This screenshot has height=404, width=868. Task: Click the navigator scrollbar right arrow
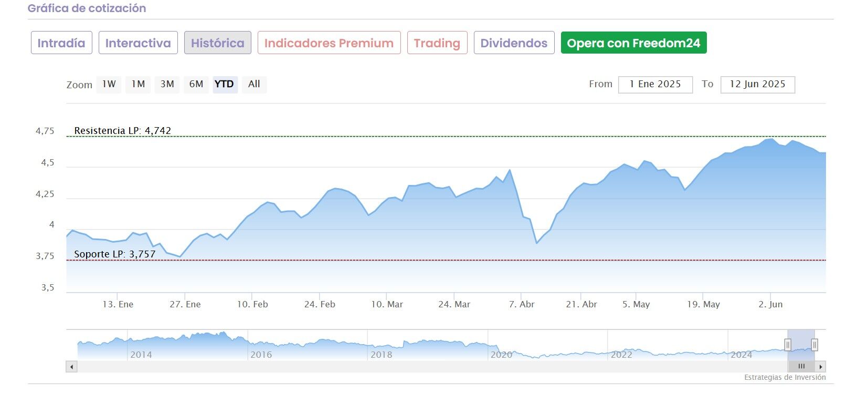coord(821,367)
